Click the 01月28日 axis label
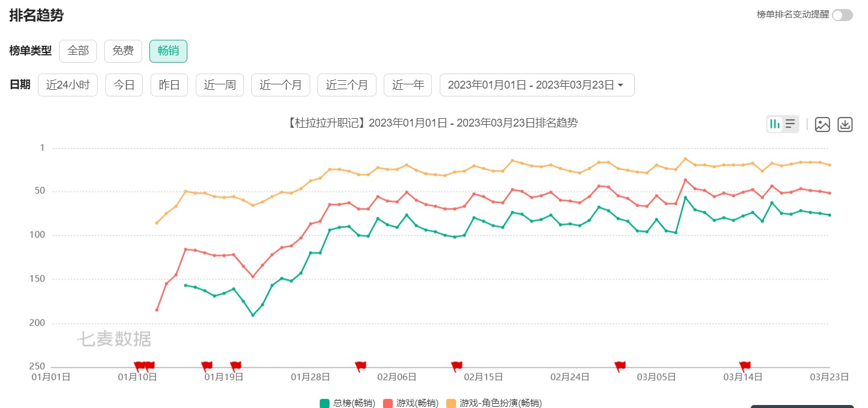Image resolution: width=868 pixels, height=408 pixels. coord(310,377)
